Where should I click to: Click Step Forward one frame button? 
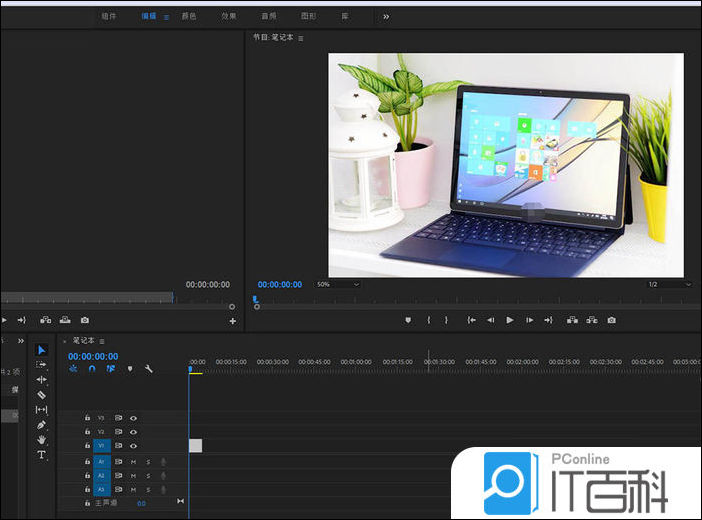(x=530, y=320)
